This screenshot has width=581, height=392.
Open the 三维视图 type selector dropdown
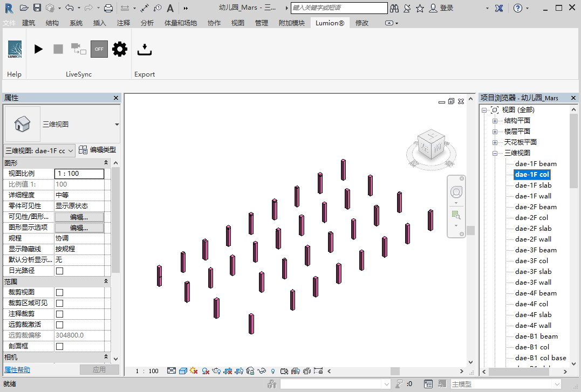(117, 125)
